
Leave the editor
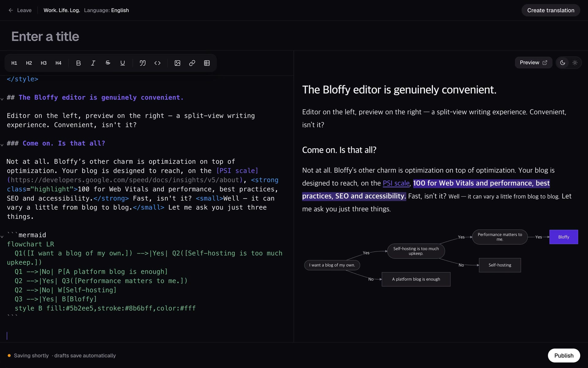[20, 10]
